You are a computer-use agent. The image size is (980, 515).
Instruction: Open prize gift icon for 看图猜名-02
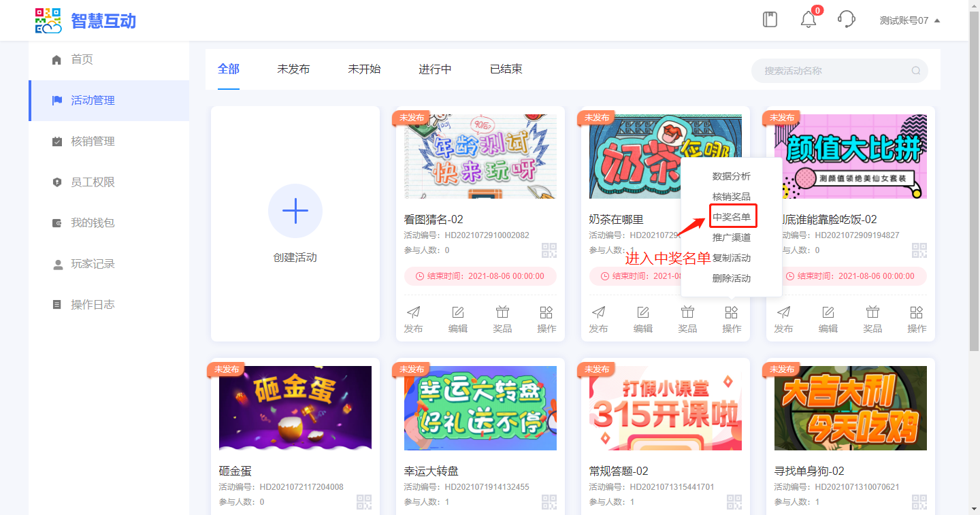502,319
